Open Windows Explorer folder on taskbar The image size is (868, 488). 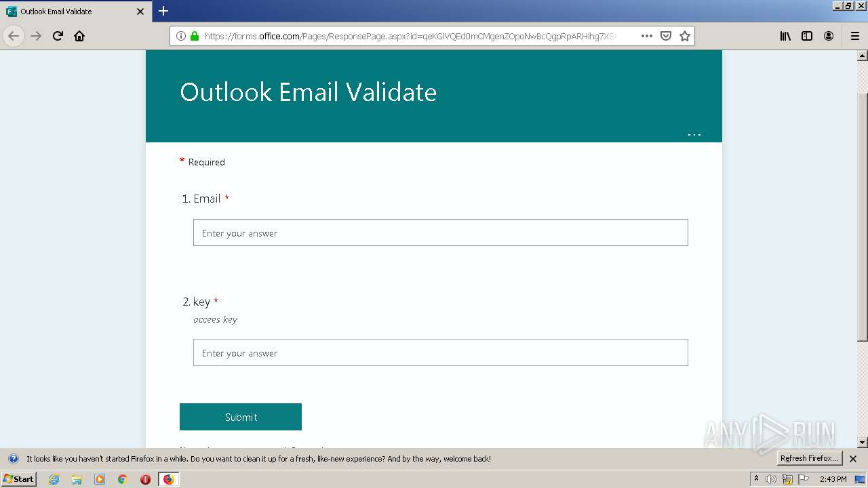click(77, 479)
